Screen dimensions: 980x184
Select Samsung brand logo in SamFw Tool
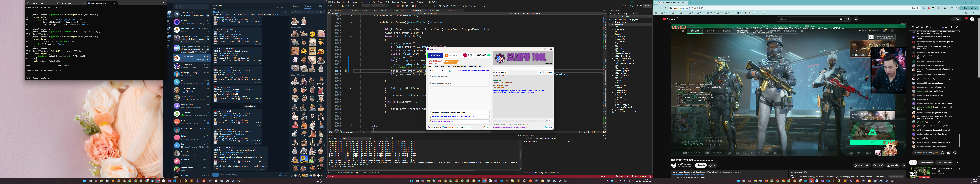click(435, 55)
